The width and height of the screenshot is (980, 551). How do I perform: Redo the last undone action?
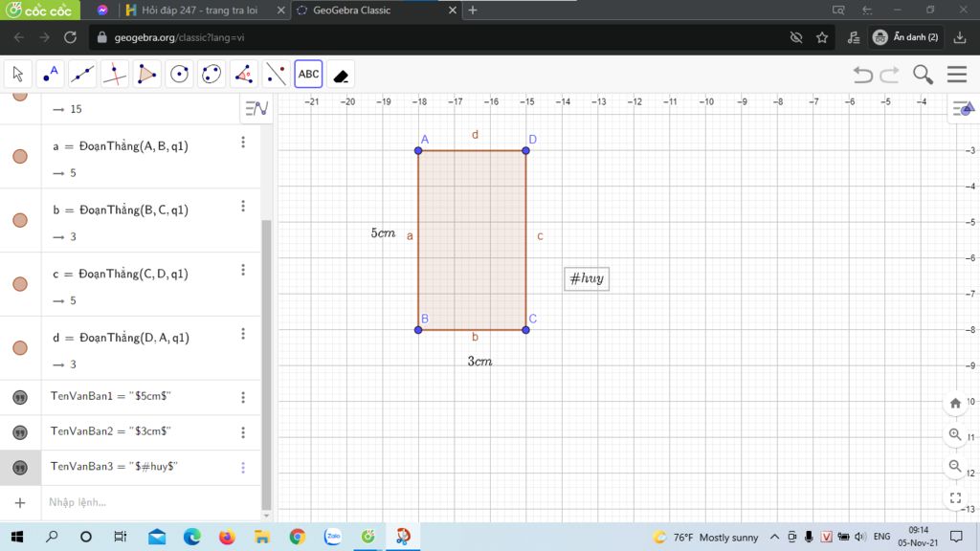tap(889, 75)
